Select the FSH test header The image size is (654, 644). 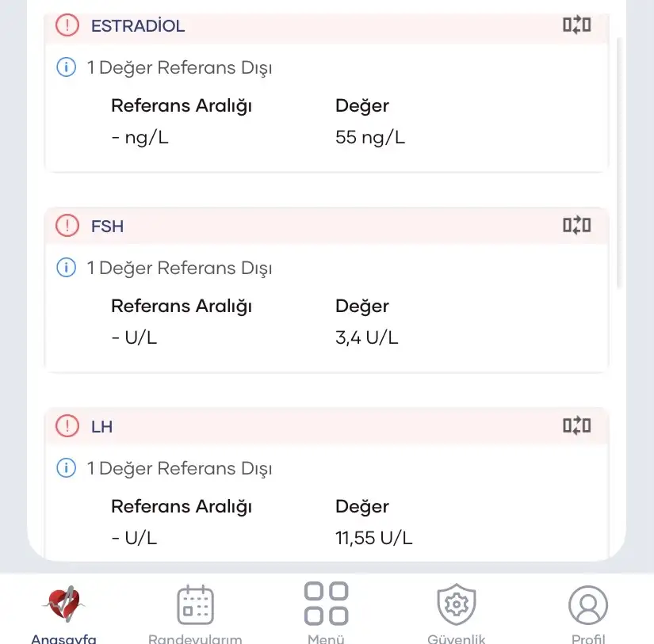(x=108, y=226)
